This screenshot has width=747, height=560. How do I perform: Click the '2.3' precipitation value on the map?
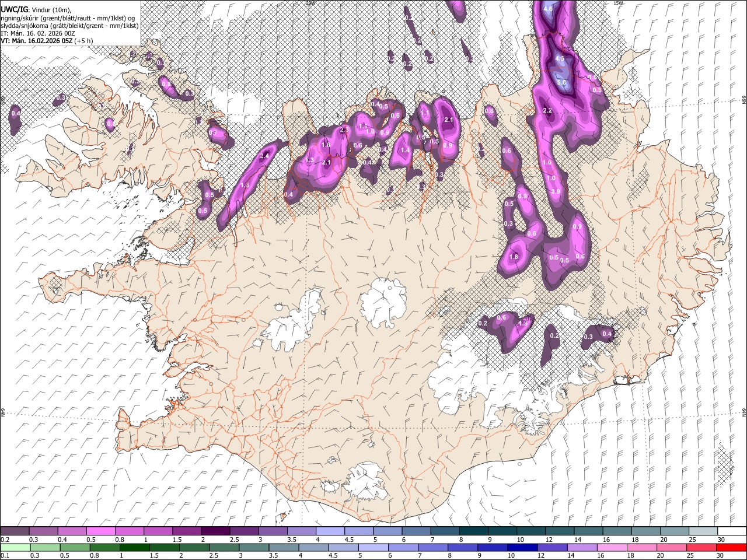[344, 129]
